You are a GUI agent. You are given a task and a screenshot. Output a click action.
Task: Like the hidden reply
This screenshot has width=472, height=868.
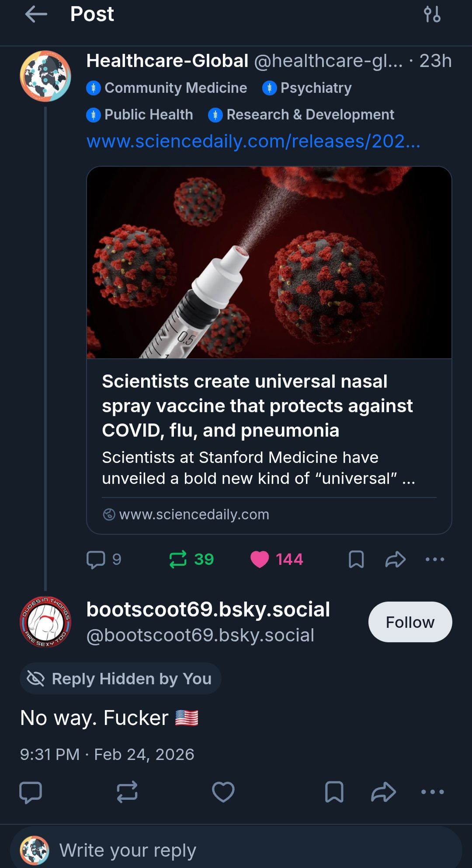pyautogui.click(x=223, y=792)
